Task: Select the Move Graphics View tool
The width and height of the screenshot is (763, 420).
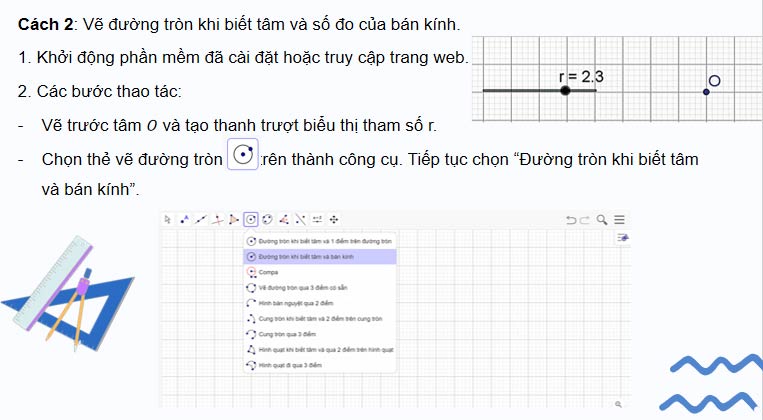Action: tap(334, 219)
